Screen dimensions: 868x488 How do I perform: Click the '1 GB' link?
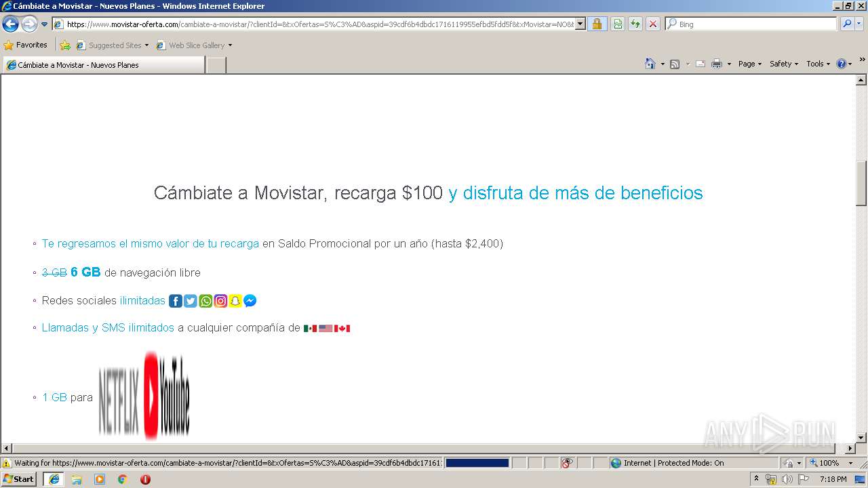[x=54, y=397]
